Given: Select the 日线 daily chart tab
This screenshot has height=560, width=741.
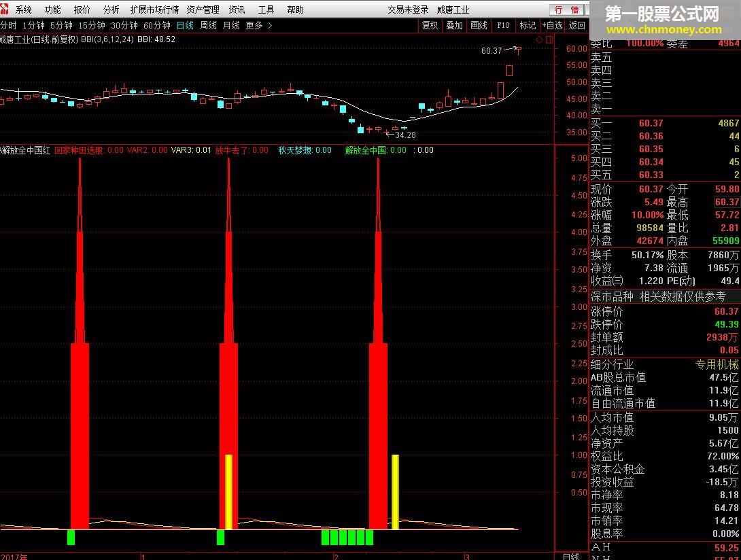Looking at the screenshot, I should coord(185,26).
